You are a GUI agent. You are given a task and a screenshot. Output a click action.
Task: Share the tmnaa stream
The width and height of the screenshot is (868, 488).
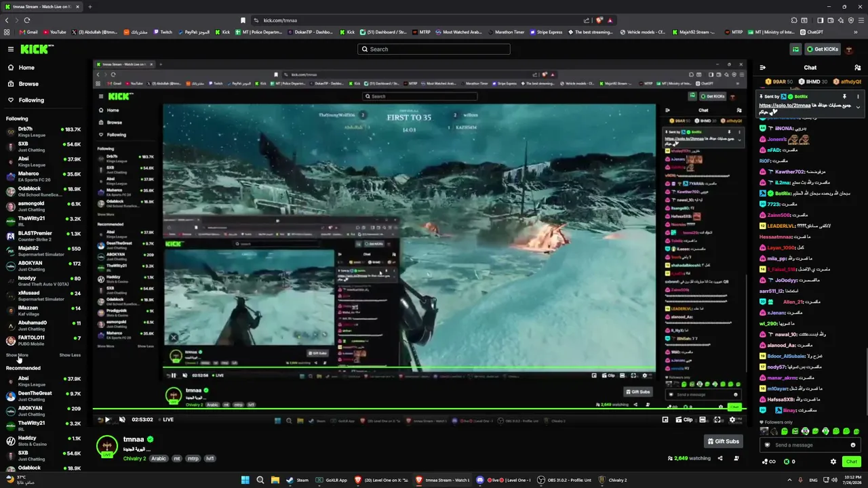pos(720,458)
